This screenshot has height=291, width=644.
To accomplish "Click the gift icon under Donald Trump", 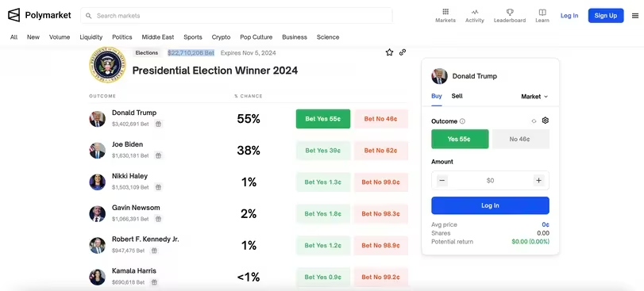I will (158, 124).
